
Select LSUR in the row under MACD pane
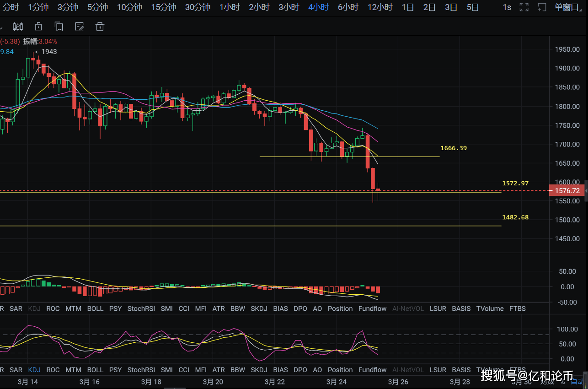click(x=438, y=308)
